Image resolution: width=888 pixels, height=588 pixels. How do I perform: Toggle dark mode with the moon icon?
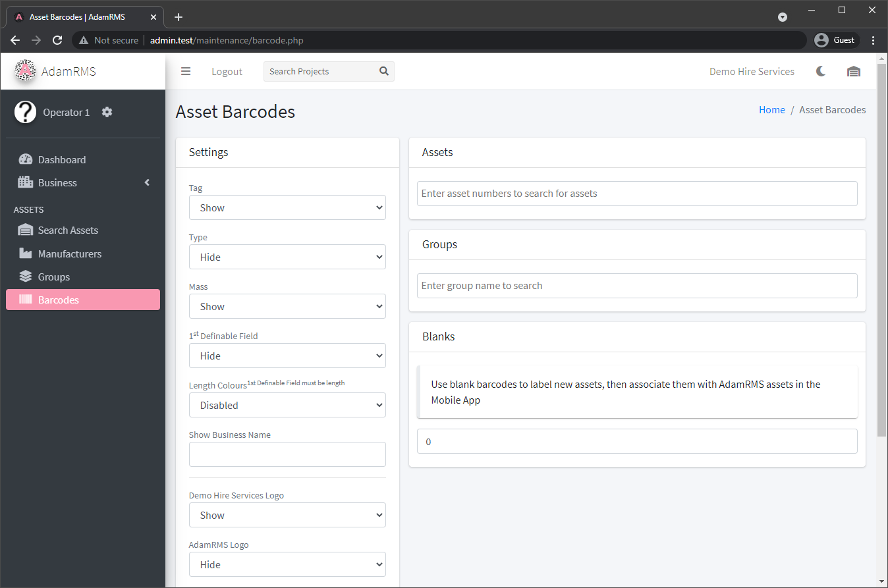tap(821, 71)
